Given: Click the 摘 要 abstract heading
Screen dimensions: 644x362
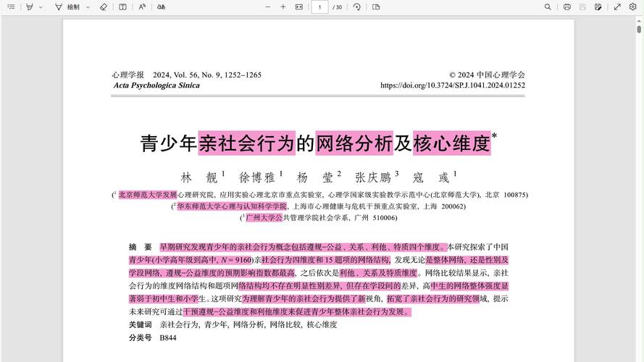Looking at the screenshot, I should click(140, 247).
